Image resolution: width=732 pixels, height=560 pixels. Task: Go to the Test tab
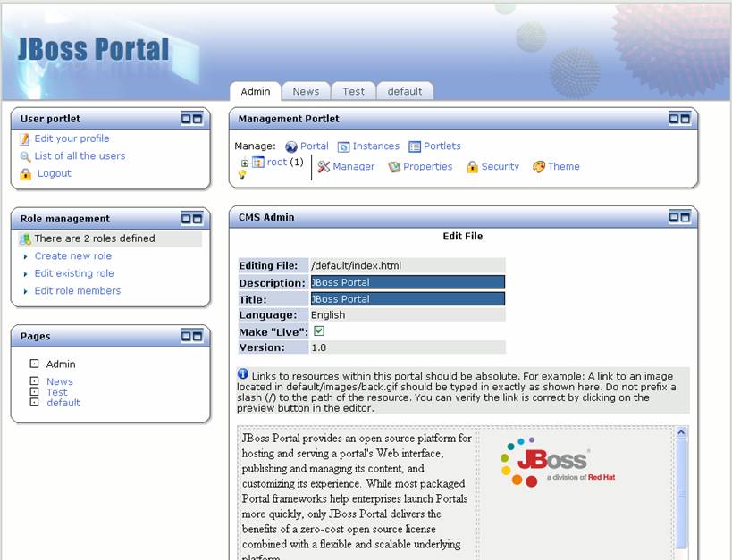click(x=353, y=91)
